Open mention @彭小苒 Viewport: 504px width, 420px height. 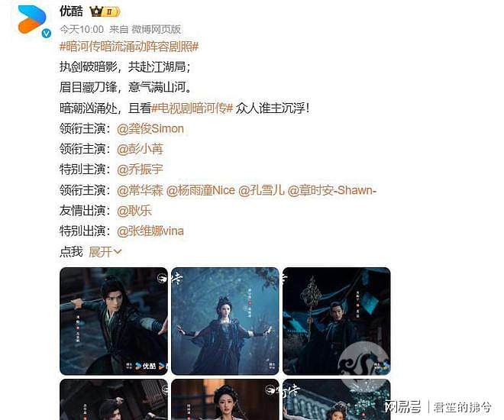coord(141,149)
